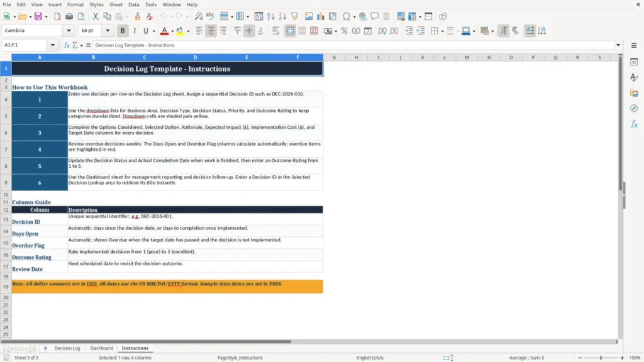Toggle Wrap Text
Image resolution: width=644 pixels, height=362 pixels.
[x=275, y=31]
